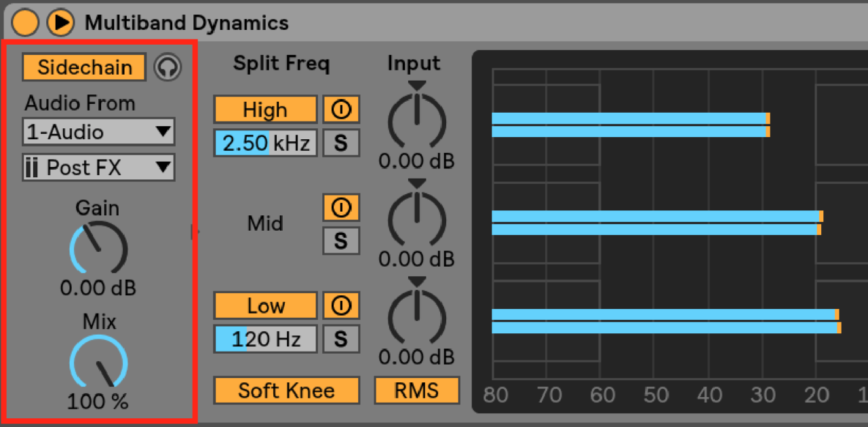Image resolution: width=868 pixels, height=427 pixels.
Task: Toggle the device activator circle for Multiband Dynamics
Action: point(25,22)
